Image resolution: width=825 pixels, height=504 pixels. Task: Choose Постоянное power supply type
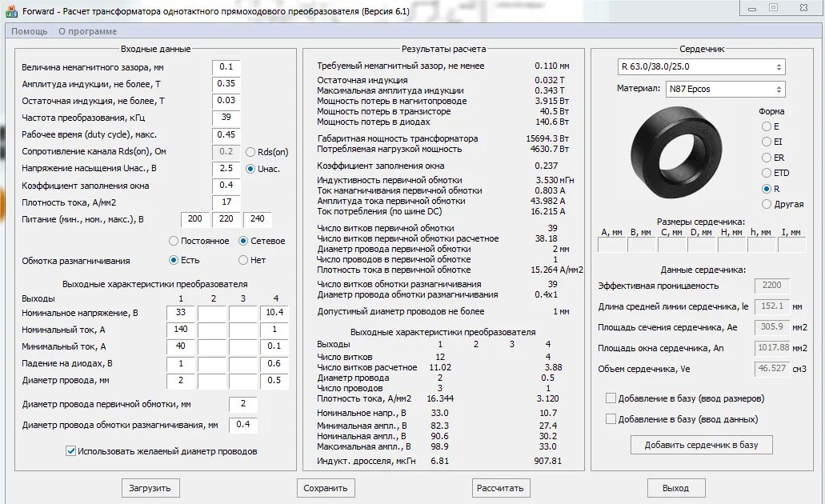point(174,241)
